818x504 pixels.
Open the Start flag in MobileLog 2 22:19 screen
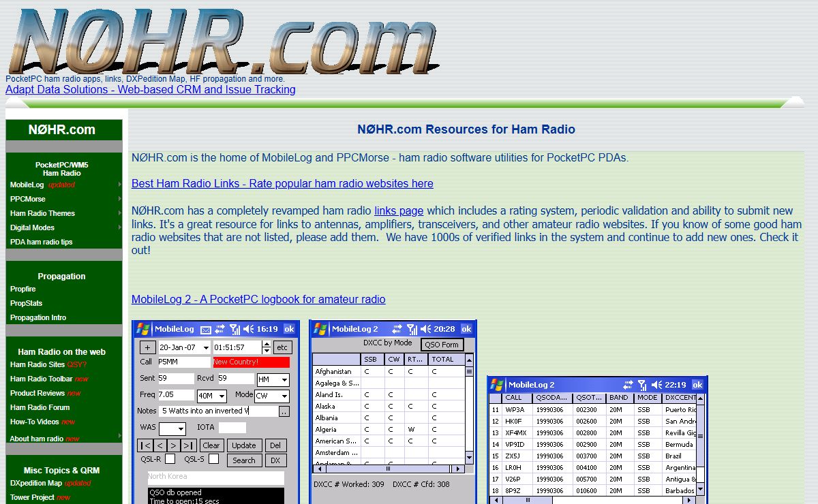(497, 385)
